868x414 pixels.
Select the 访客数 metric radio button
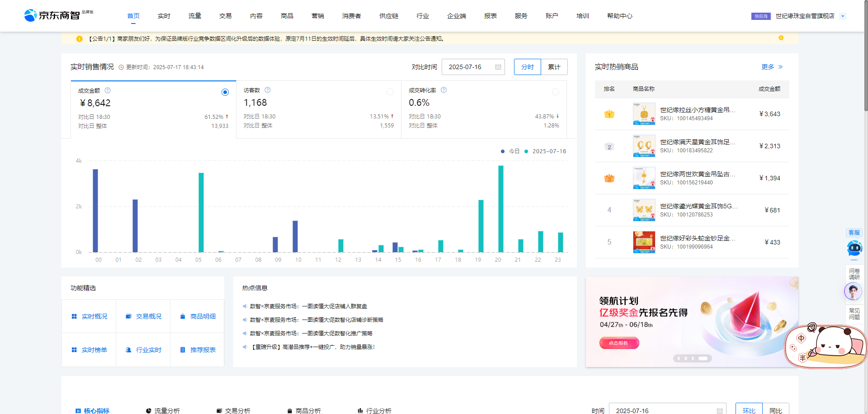(x=390, y=92)
